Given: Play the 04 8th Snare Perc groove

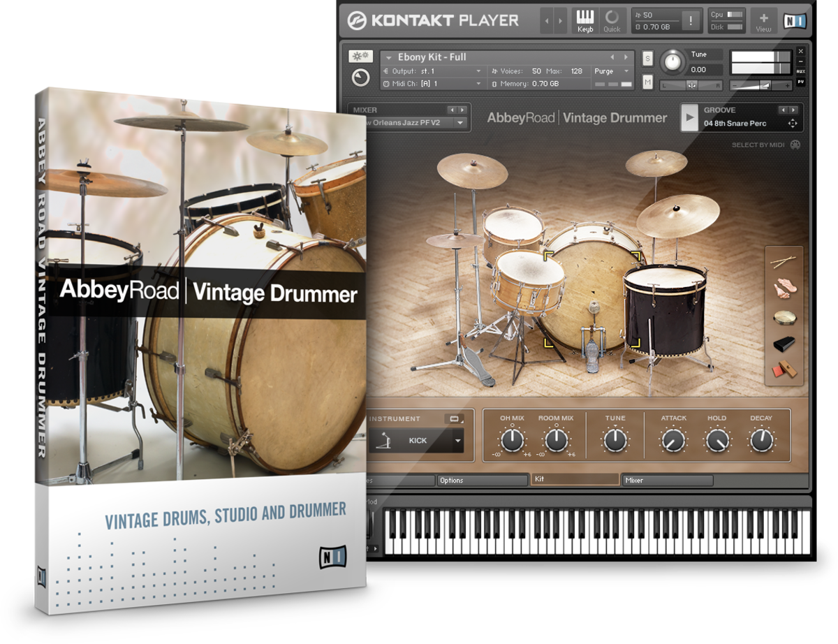Looking at the screenshot, I should tap(689, 117).
